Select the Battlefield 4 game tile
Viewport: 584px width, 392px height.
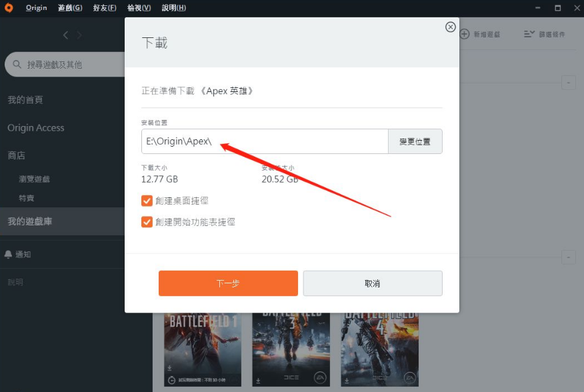point(379,349)
